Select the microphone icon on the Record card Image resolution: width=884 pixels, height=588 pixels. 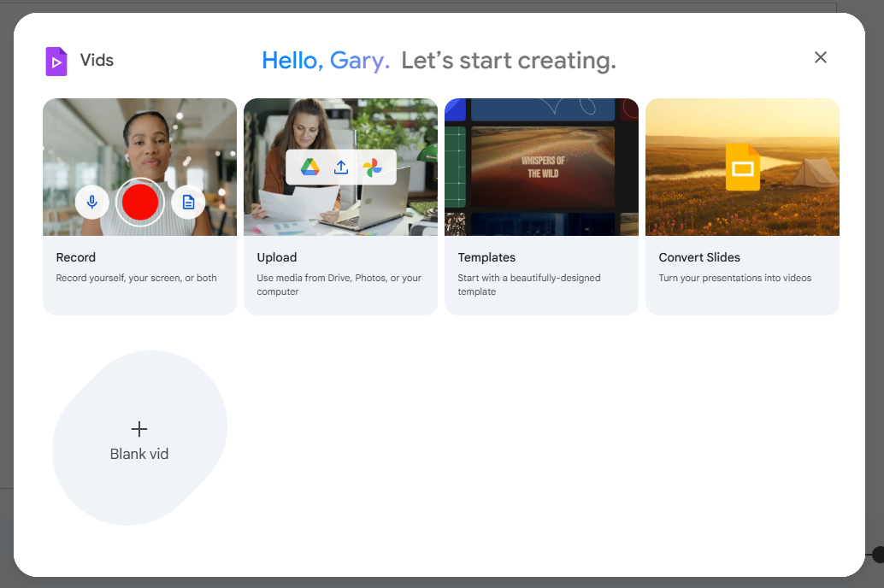(92, 203)
